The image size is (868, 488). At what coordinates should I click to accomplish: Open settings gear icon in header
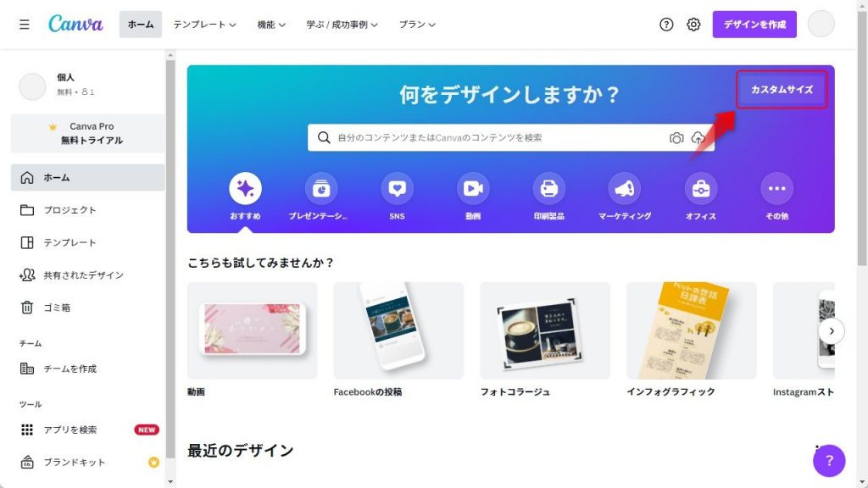(693, 25)
